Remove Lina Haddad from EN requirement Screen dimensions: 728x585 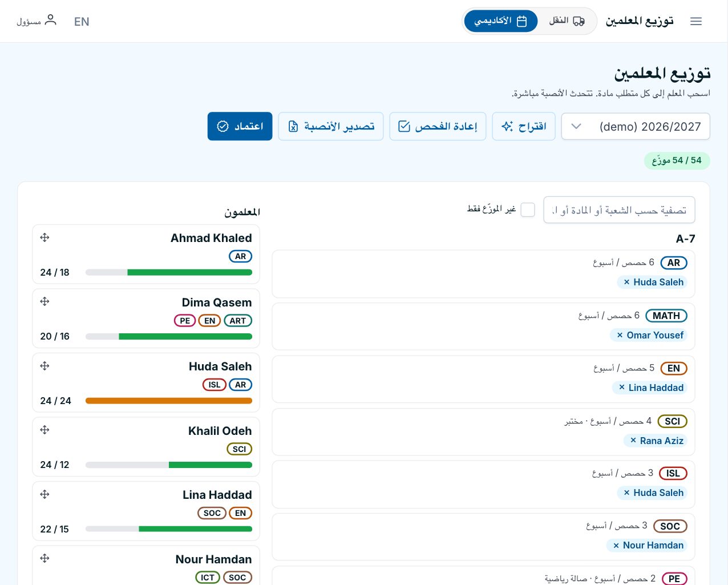point(622,388)
